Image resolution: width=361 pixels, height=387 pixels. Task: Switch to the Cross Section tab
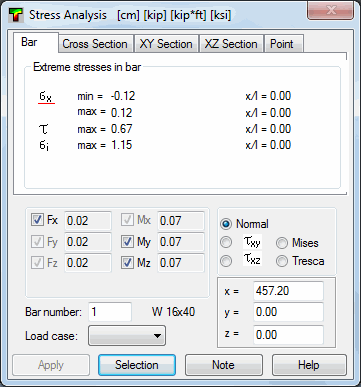tap(95, 44)
